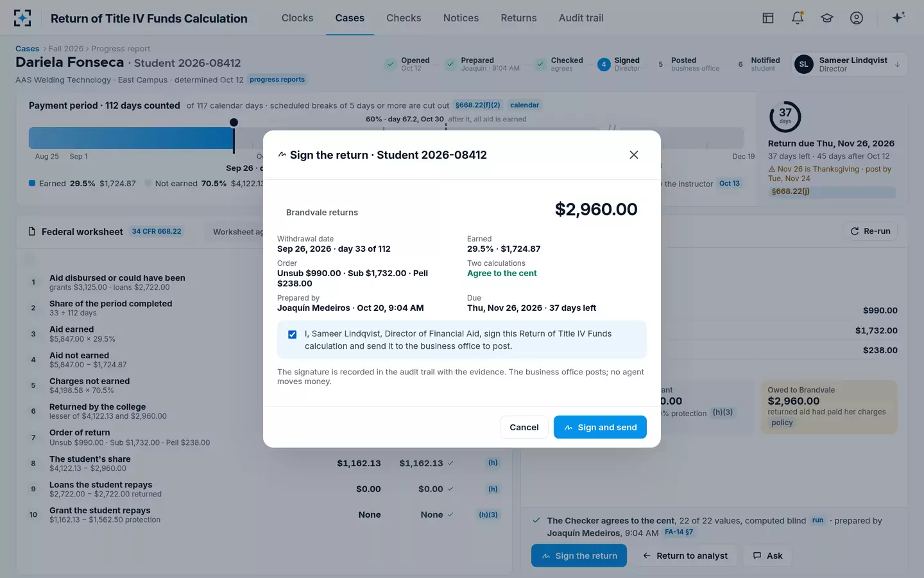Viewport: 924px width, 578px height.
Task: Click the Owed to Brandvale card
Action: [829, 407]
